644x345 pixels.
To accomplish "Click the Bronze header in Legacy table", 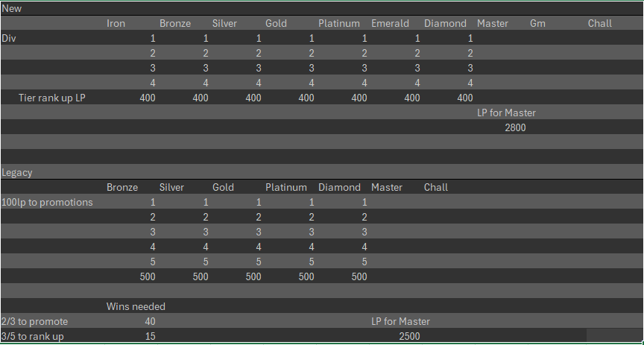I will (x=122, y=188).
